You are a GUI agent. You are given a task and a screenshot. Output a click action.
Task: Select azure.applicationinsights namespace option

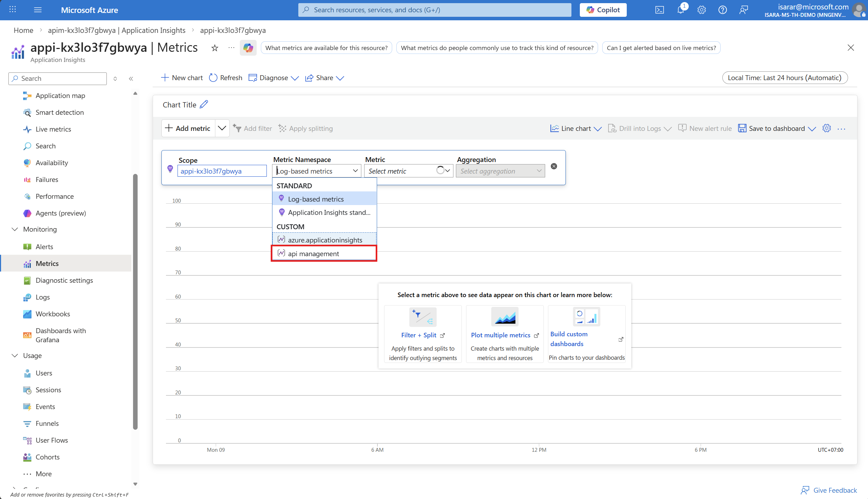click(324, 240)
